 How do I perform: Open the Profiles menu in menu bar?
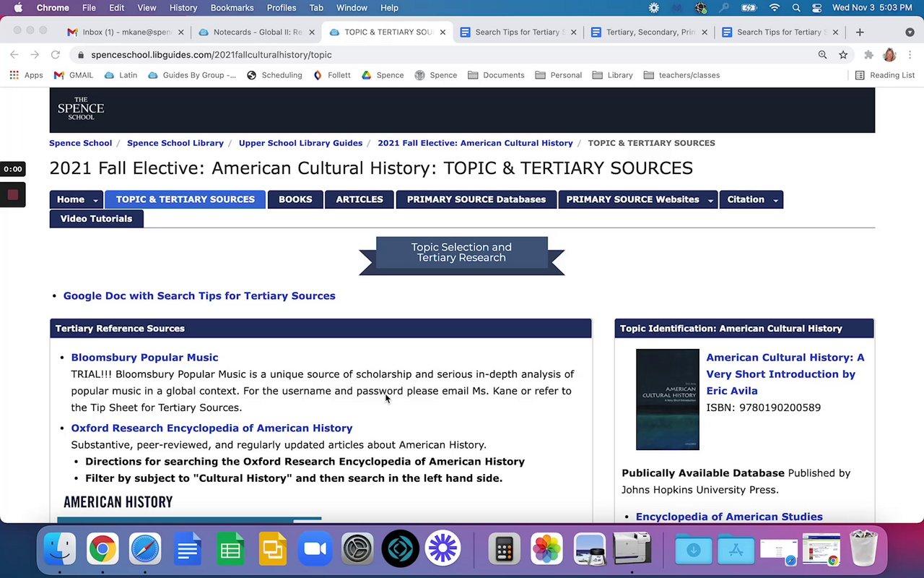282,8
